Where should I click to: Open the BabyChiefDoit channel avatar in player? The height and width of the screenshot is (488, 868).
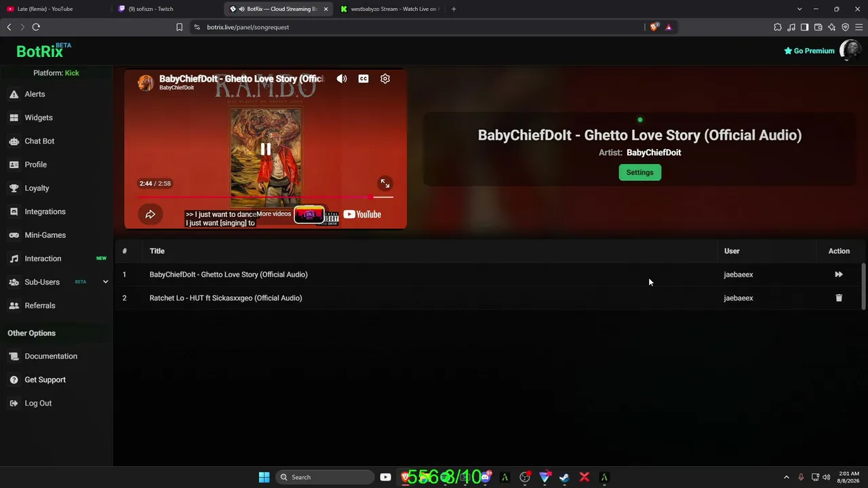point(145,83)
